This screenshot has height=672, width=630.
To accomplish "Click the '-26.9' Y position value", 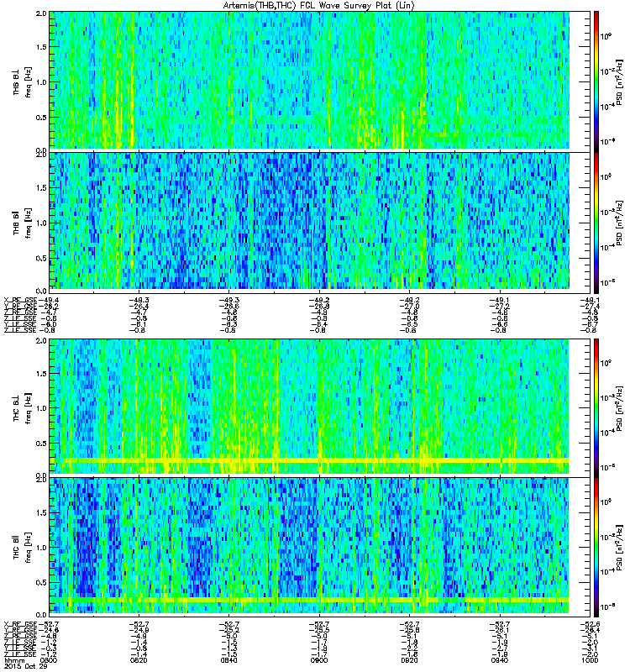I will [x=319, y=307].
